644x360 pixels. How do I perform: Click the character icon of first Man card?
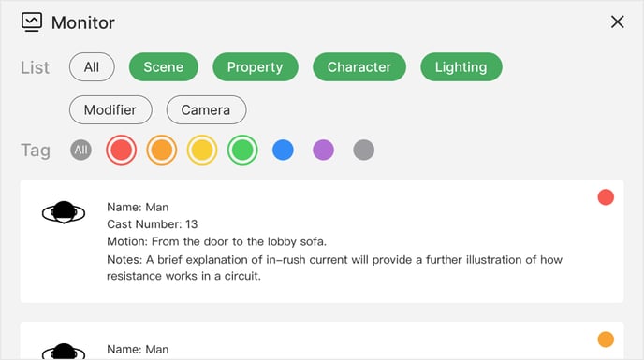point(64,212)
